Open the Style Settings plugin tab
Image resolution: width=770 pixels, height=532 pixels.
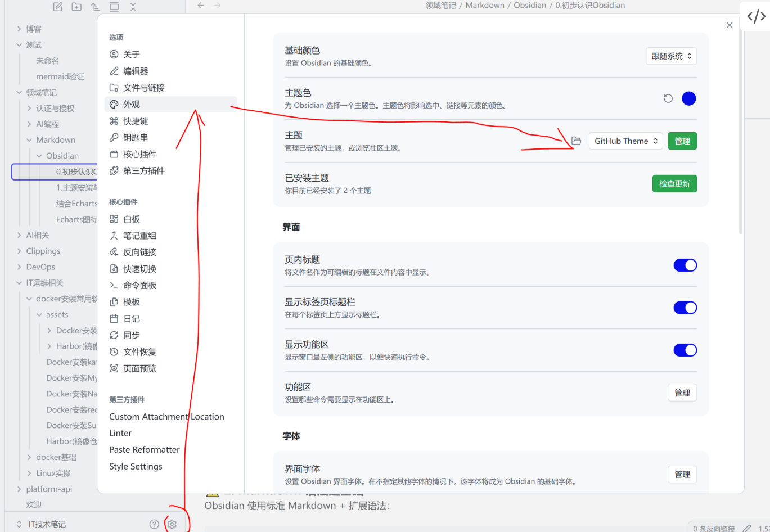[170, 466]
